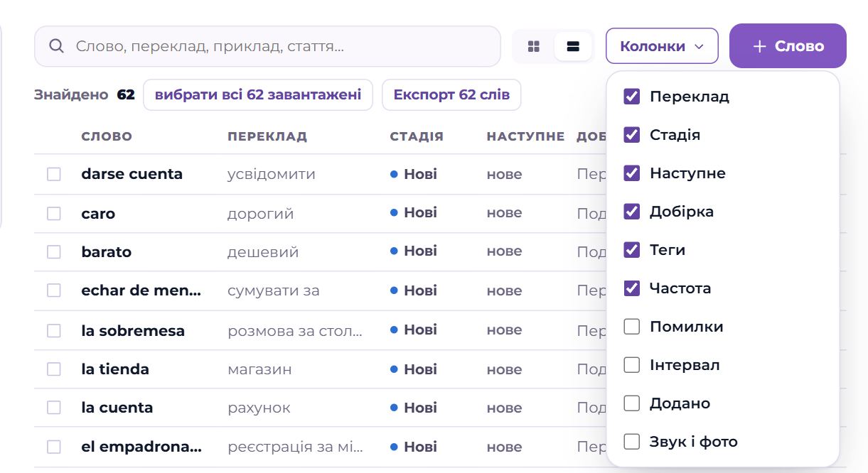Uncheck the Добірка column option
This screenshot has width=868, height=473.
point(632,212)
